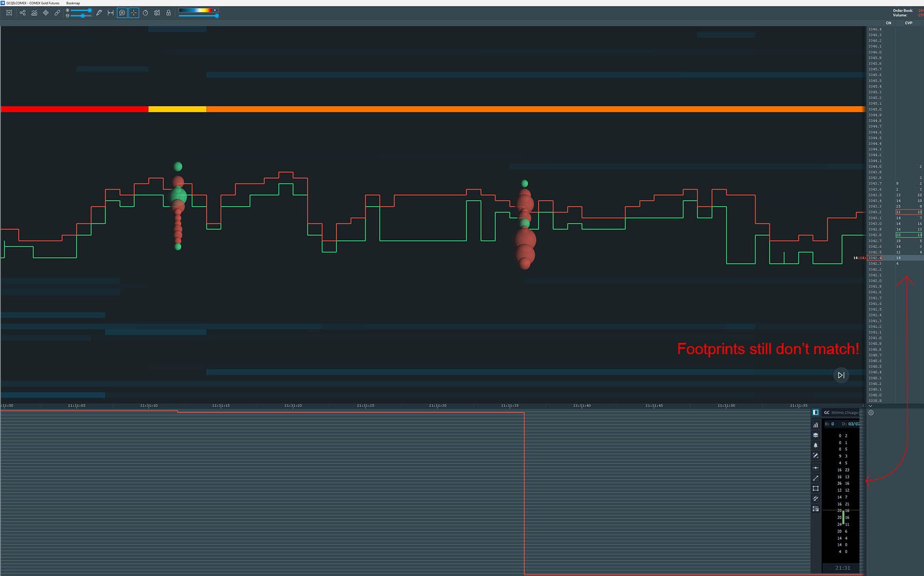This screenshot has width=924, height=576.
Task: Toggle the chart lock icon
Action: (x=168, y=13)
